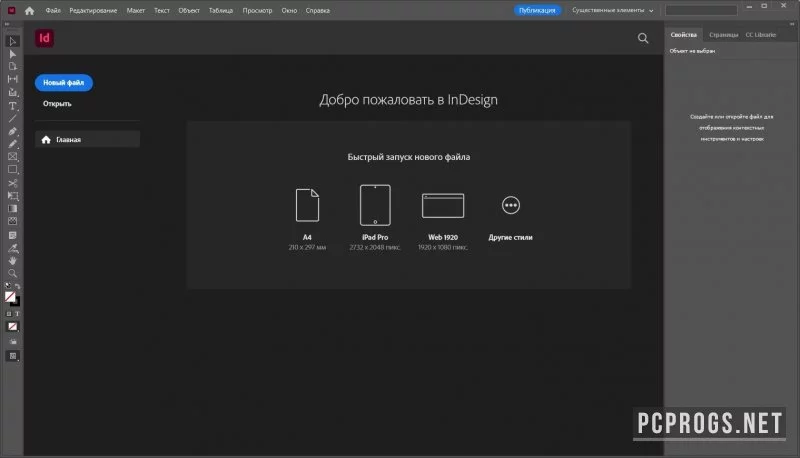The image size is (800, 458).
Task: Click the Home icon in top bar
Action: pyautogui.click(x=29, y=10)
